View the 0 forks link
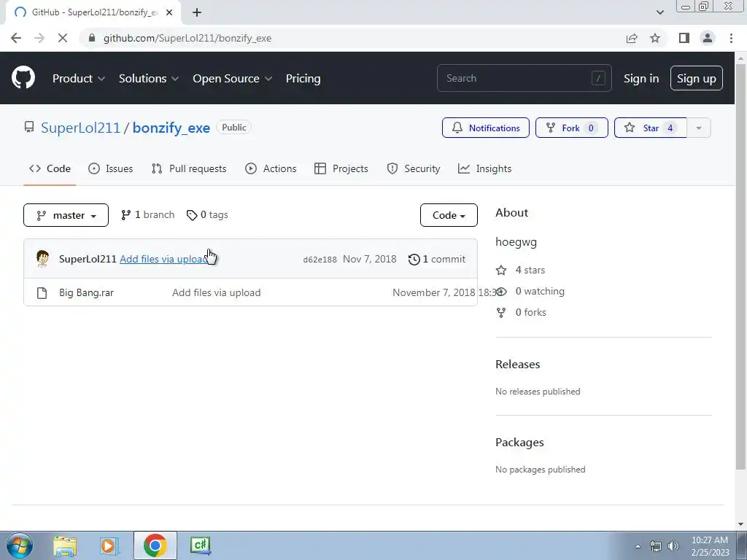 point(521,312)
